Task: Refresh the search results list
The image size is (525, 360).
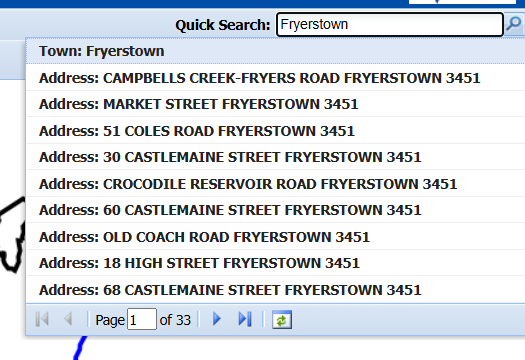Action: [x=282, y=319]
